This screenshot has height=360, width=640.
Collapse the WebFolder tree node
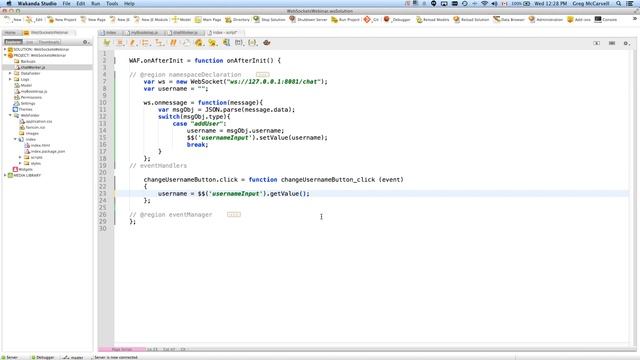pos(10,115)
